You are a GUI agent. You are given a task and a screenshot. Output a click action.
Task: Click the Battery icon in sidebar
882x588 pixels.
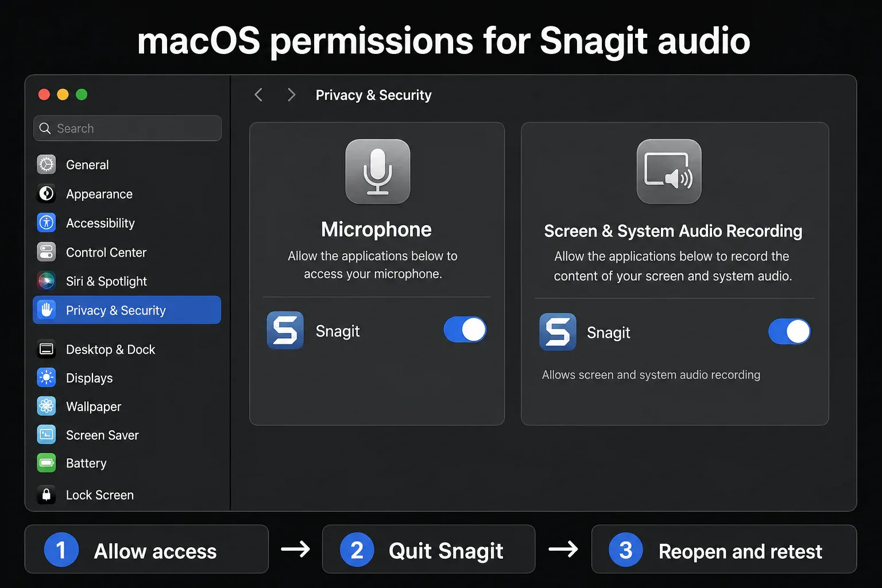[x=47, y=463]
